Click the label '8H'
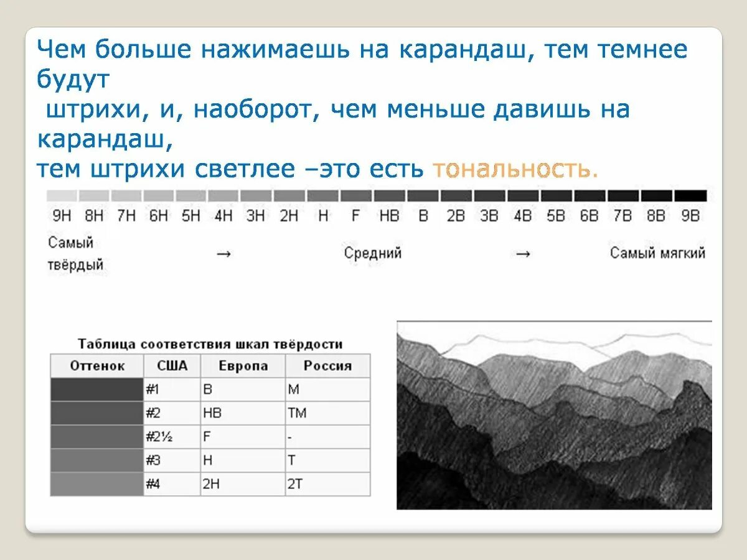The height and width of the screenshot is (560, 747). click(94, 217)
